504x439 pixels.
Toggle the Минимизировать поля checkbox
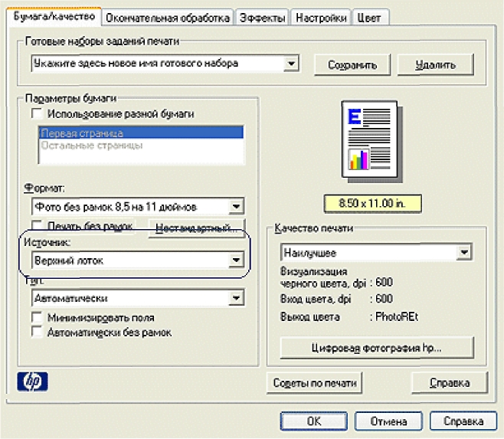pos(37,317)
